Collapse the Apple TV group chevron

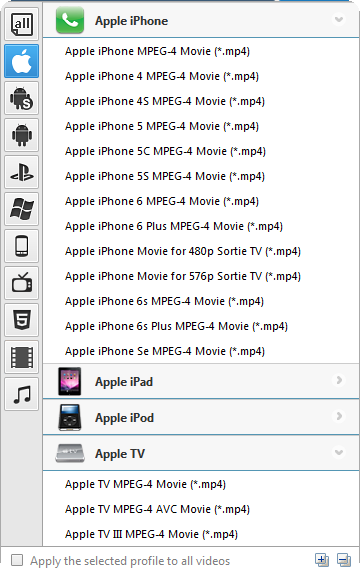[x=339, y=452]
